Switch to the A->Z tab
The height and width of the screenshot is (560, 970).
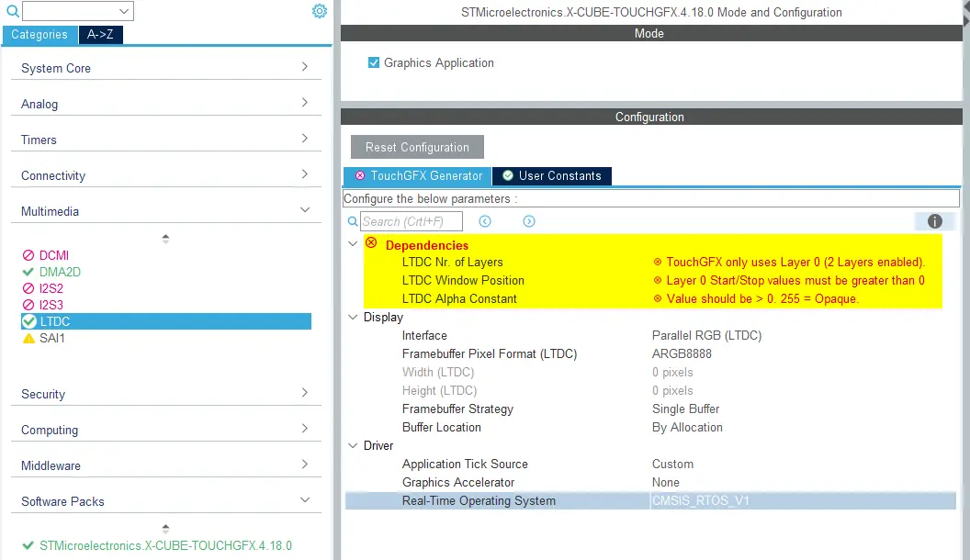[x=100, y=35]
